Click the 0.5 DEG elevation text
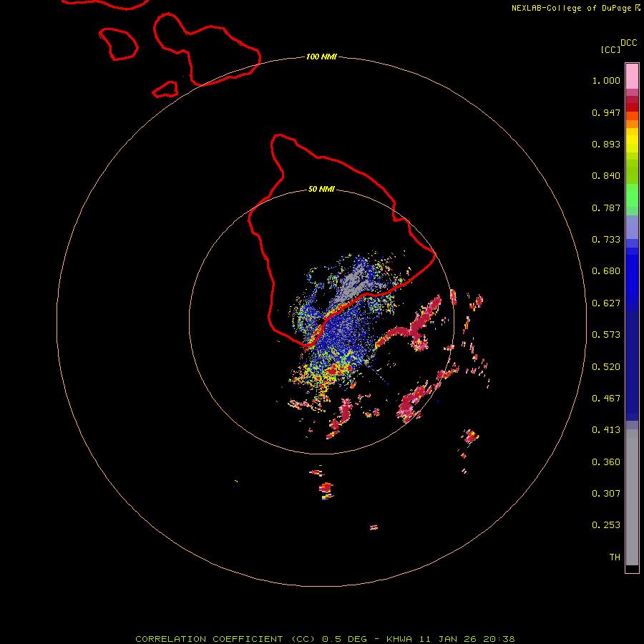The height and width of the screenshot is (644, 644). click(x=345, y=639)
